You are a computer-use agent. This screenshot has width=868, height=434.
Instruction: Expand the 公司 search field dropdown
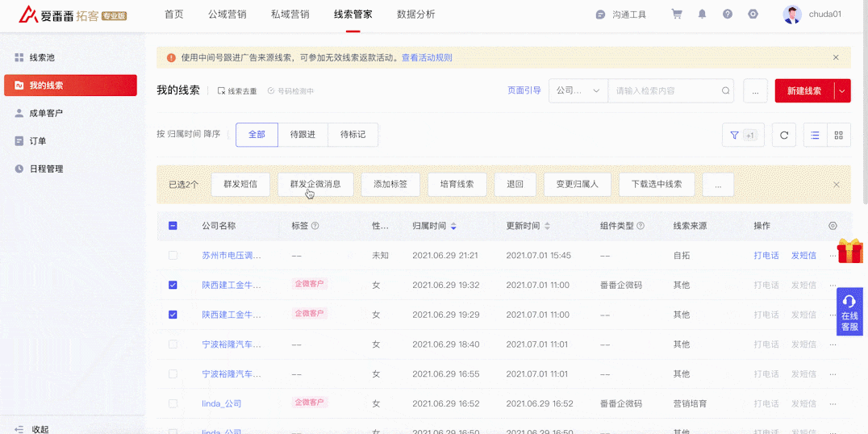pos(578,91)
